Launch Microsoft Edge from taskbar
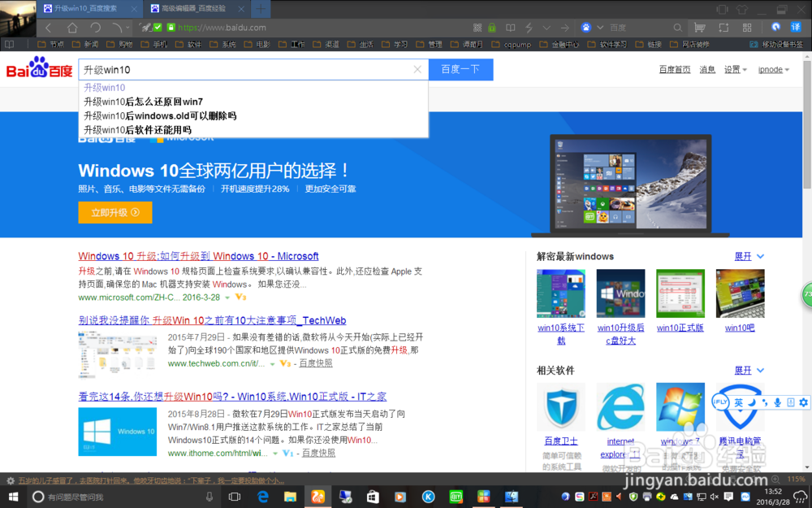This screenshot has width=812, height=508. tap(263, 497)
